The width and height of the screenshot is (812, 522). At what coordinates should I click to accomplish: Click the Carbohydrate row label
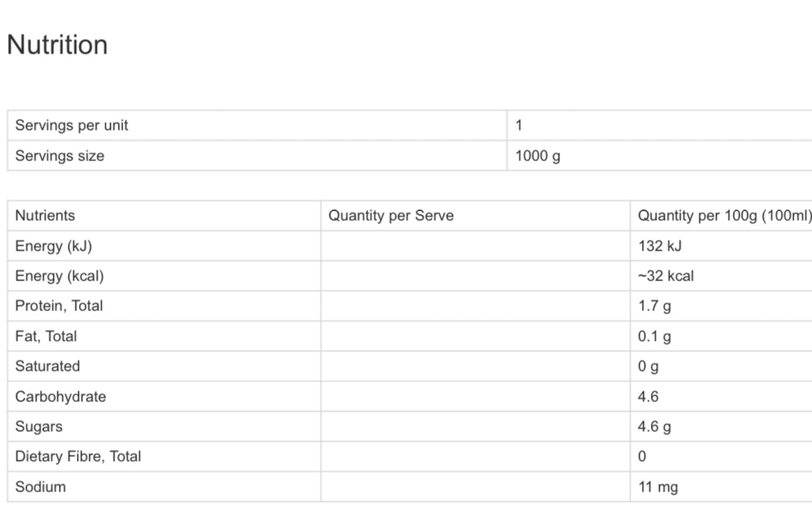60,397
